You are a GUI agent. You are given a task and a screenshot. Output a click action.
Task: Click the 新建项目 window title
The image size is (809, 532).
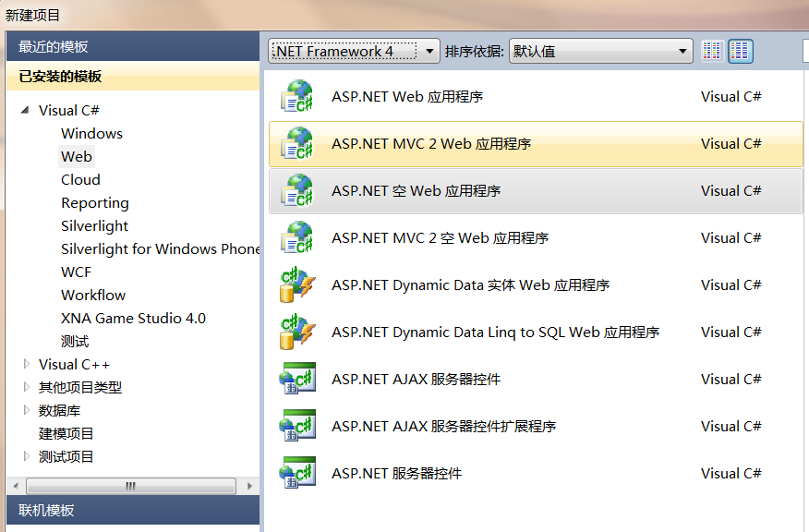tap(32, 15)
